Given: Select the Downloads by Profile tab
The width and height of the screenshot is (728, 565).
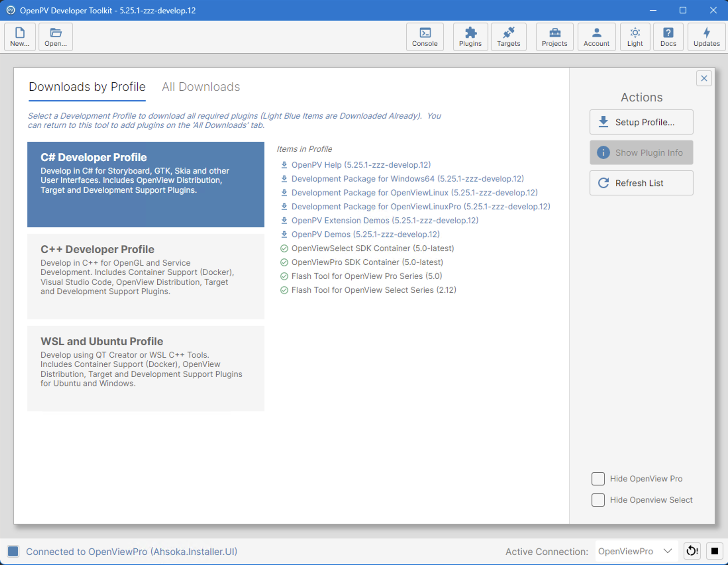Looking at the screenshot, I should tap(87, 87).
